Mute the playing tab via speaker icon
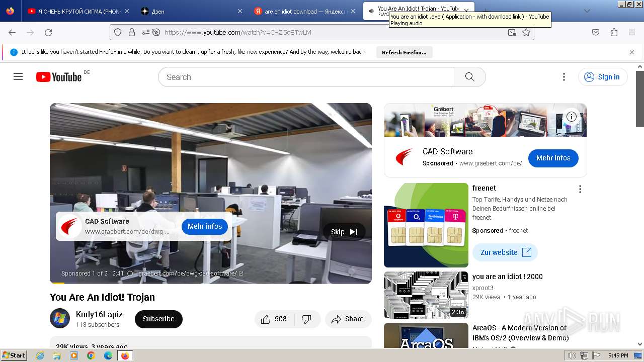Viewport: 644px width, 362px height. (371, 11)
